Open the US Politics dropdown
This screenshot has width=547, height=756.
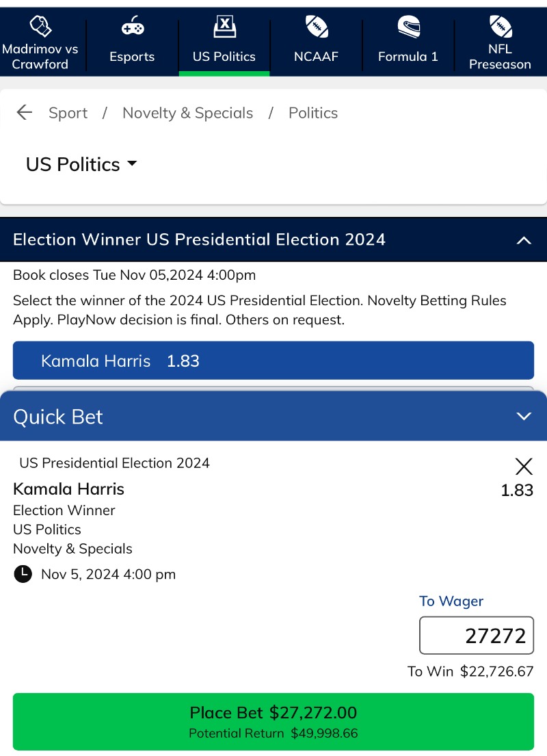tap(81, 164)
